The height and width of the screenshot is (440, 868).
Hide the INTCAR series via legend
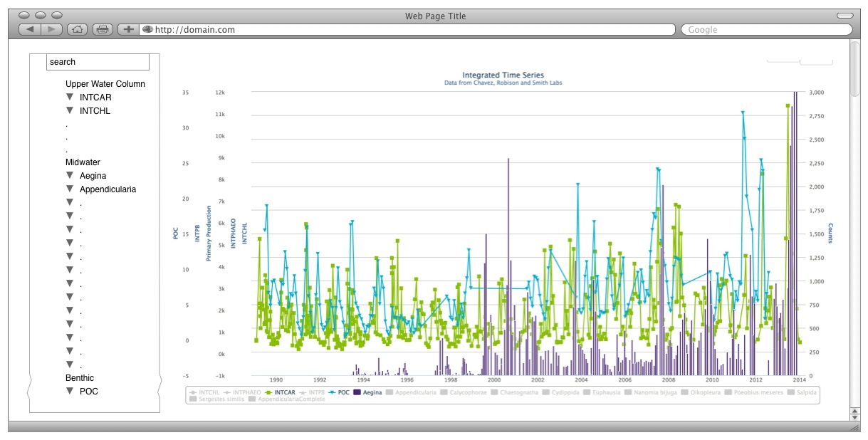point(281,392)
